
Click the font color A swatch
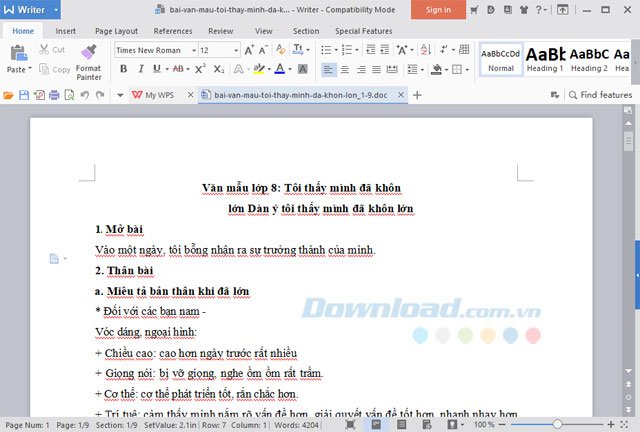(x=280, y=69)
